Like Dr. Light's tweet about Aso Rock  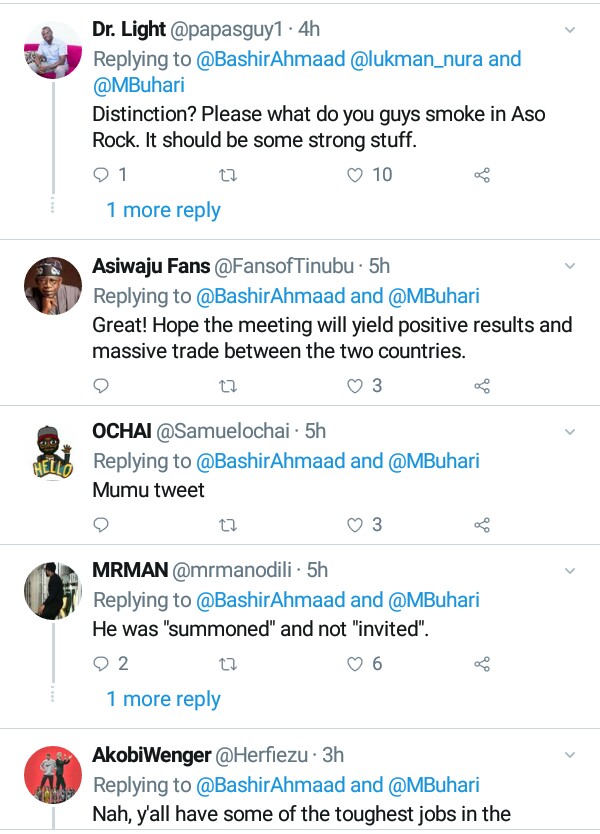[354, 175]
